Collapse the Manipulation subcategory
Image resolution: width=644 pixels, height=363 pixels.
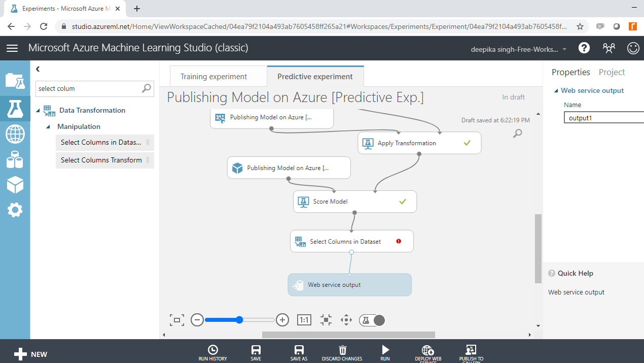(49, 127)
